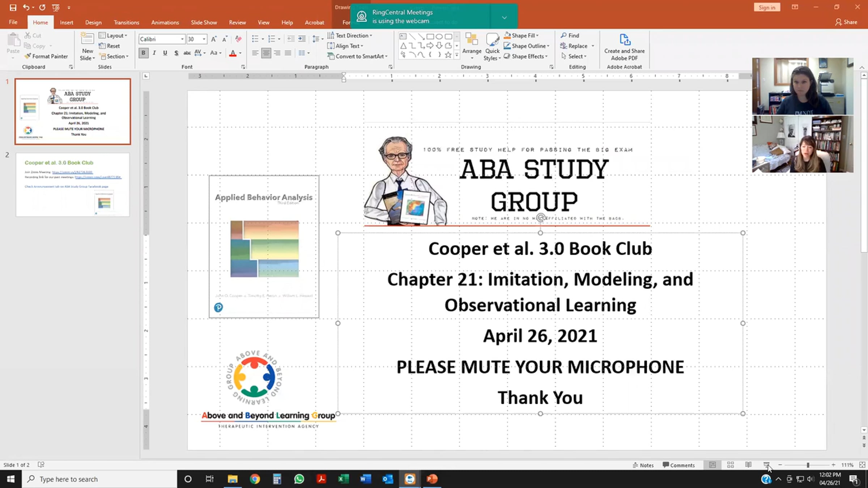Toggle center text alignment
This screenshot has height=488, width=868.
tap(266, 53)
